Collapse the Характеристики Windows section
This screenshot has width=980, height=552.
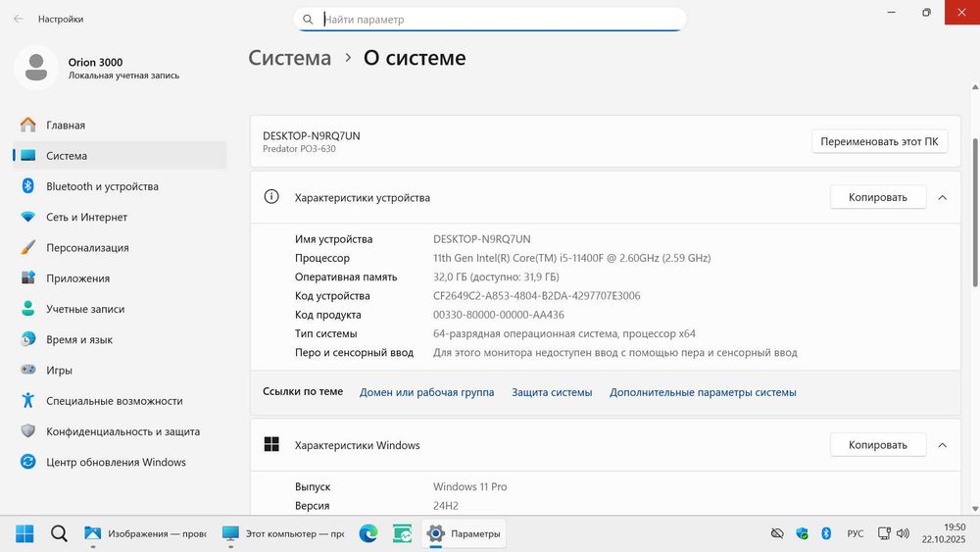tap(943, 445)
